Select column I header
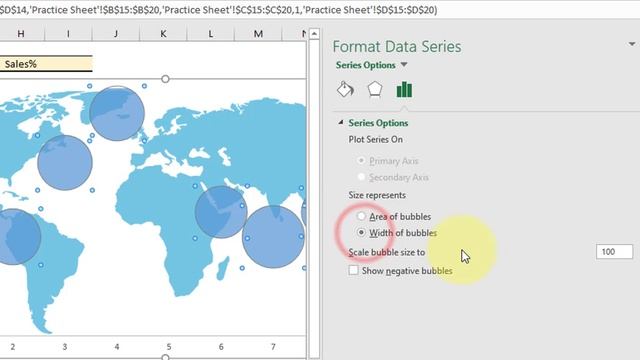 [68, 34]
